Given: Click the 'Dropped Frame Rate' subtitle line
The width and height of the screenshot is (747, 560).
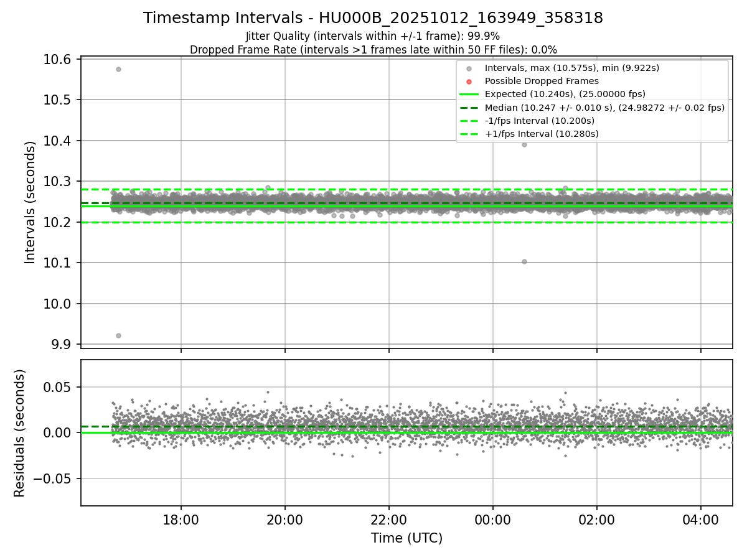Looking at the screenshot, I should (x=373, y=50).
